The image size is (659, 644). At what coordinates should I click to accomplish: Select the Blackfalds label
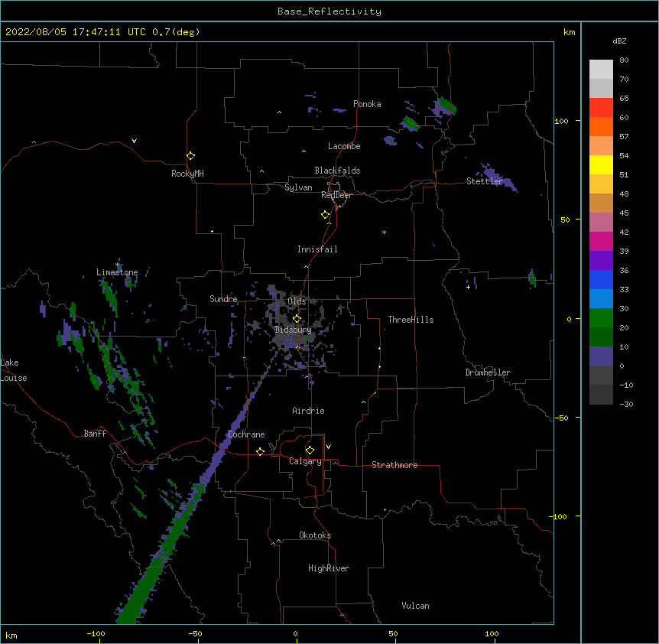pos(337,171)
